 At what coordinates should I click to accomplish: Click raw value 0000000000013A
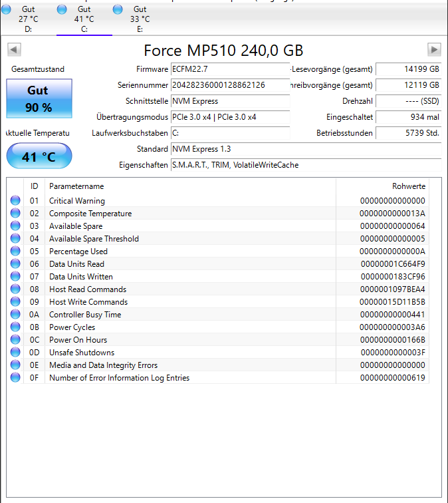click(x=392, y=214)
